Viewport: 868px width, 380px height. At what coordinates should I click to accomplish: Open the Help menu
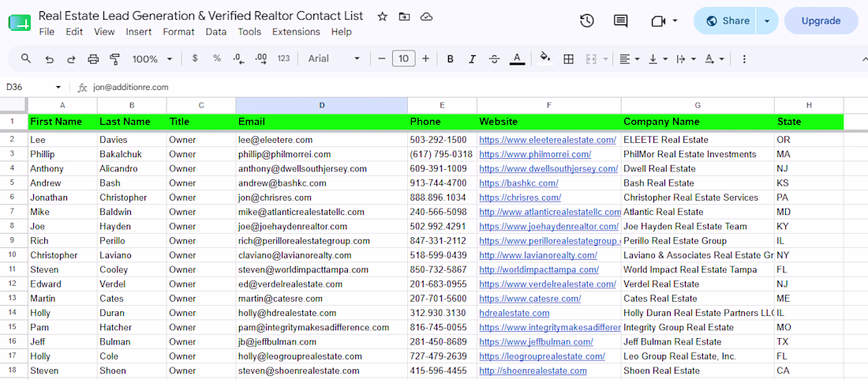342,32
